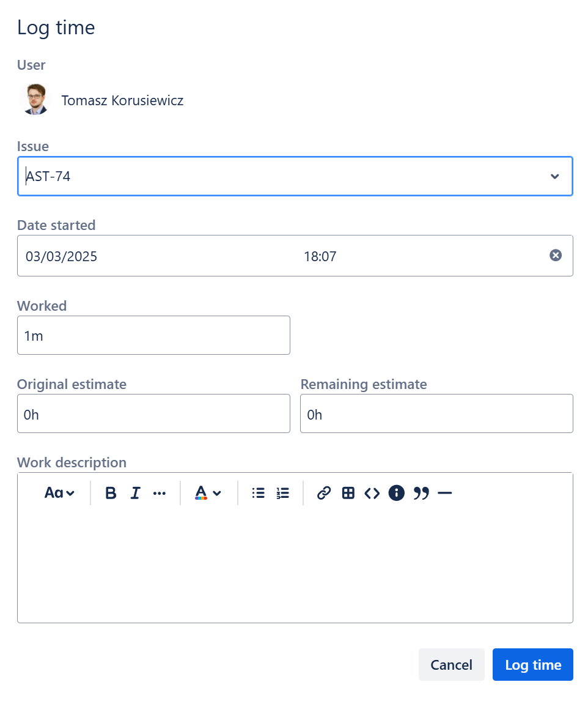
Task: Click the Log time submit button
Action: pyautogui.click(x=533, y=664)
